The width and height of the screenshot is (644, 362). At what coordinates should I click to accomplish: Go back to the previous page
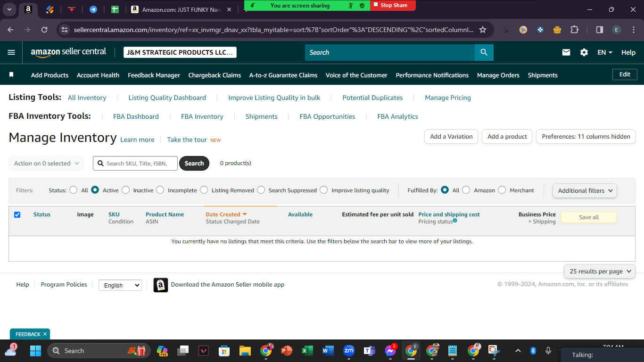click(11, 30)
